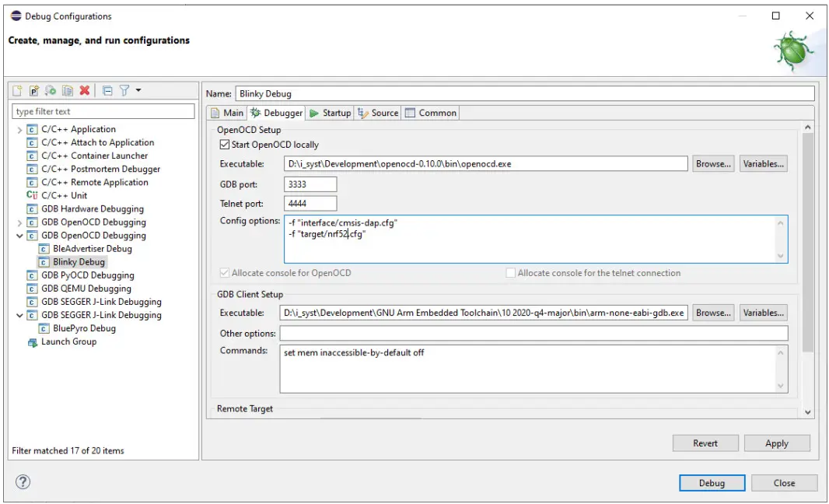Screen dimensions: 829x504
Task: Switch to Common tab
Action: click(x=431, y=113)
